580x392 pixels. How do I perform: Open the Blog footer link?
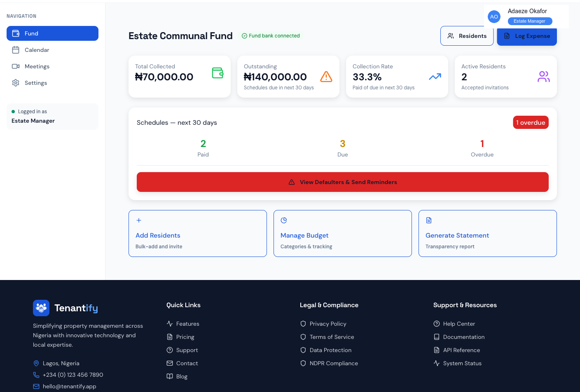pyautogui.click(x=182, y=376)
